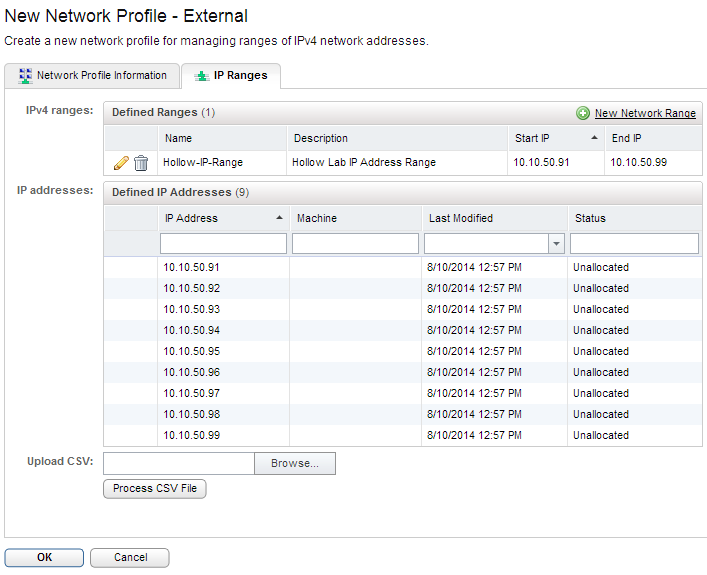Select the 10.10.50.95 address row

[192, 352]
